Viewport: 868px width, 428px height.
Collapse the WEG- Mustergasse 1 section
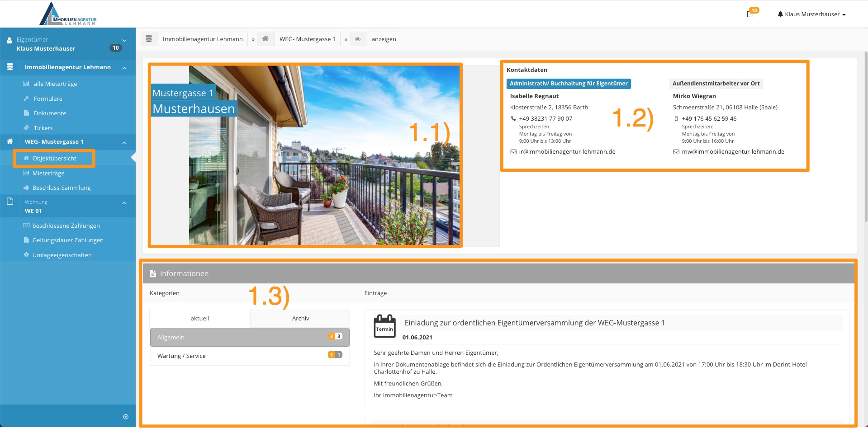coord(124,143)
